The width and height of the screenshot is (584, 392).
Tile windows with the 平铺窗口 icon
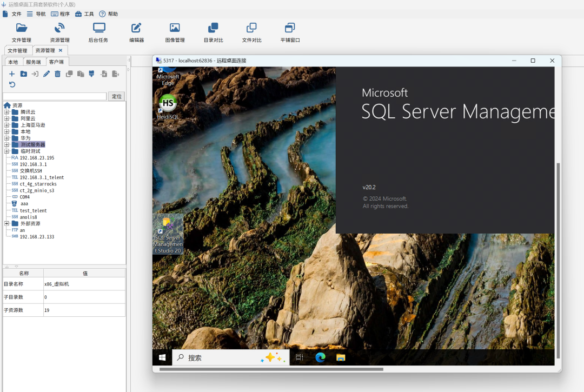click(x=290, y=32)
